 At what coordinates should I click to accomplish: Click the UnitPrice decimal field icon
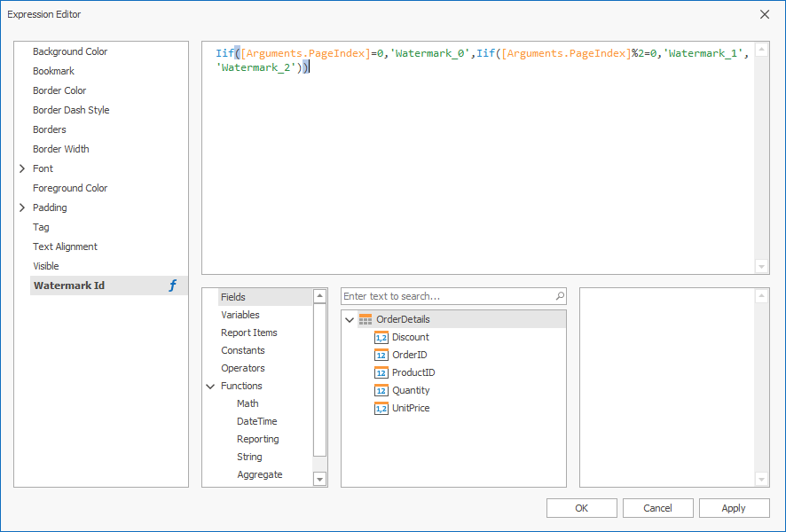(x=381, y=408)
